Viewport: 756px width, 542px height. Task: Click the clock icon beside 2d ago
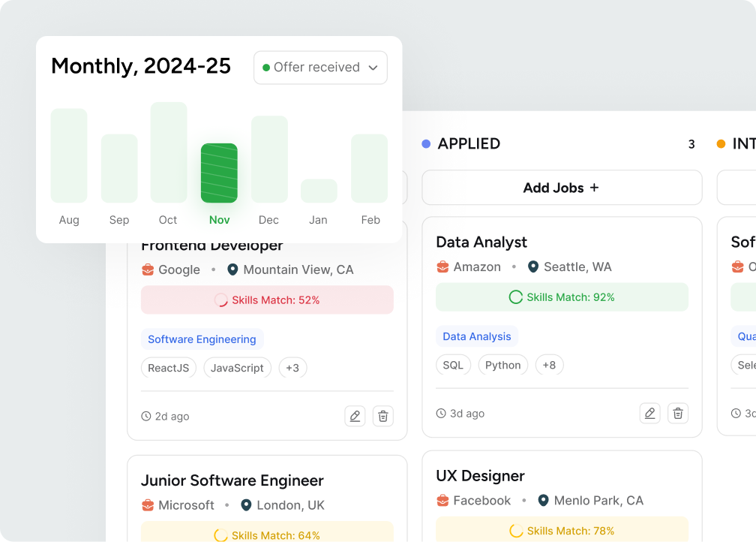click(146, 416)
